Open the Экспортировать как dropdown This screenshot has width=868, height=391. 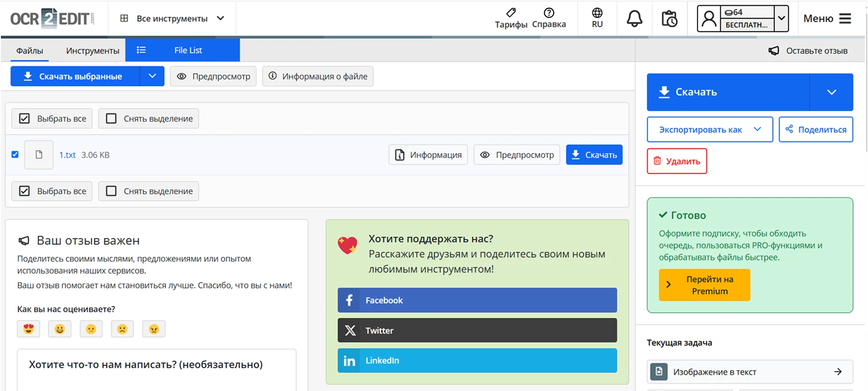click(x=709, y=130)
